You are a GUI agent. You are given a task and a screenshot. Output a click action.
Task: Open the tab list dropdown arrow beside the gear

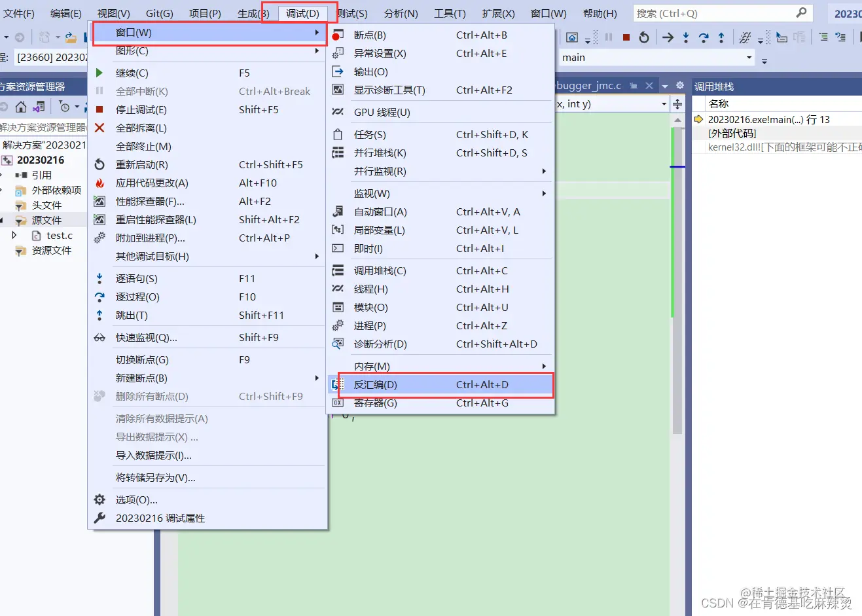[x=665, y=86]
